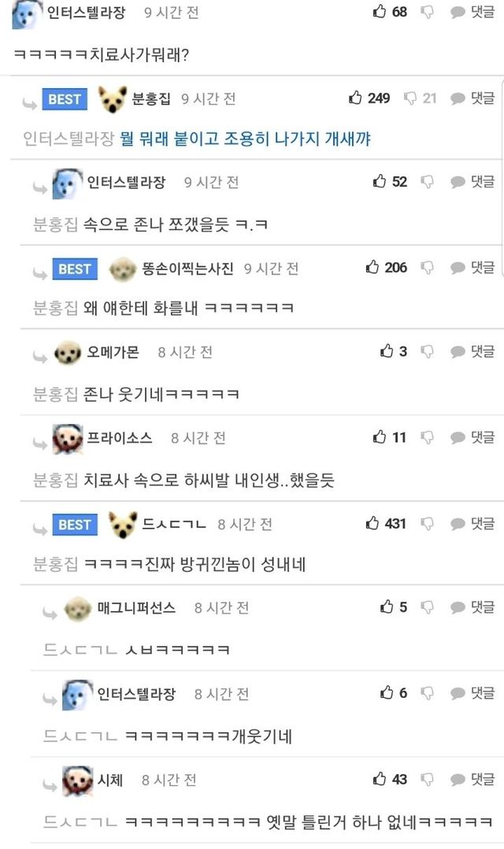Thumbs-down 오메가몬's comment
This screenshot has height=849, width=504.
coord(427,351)
